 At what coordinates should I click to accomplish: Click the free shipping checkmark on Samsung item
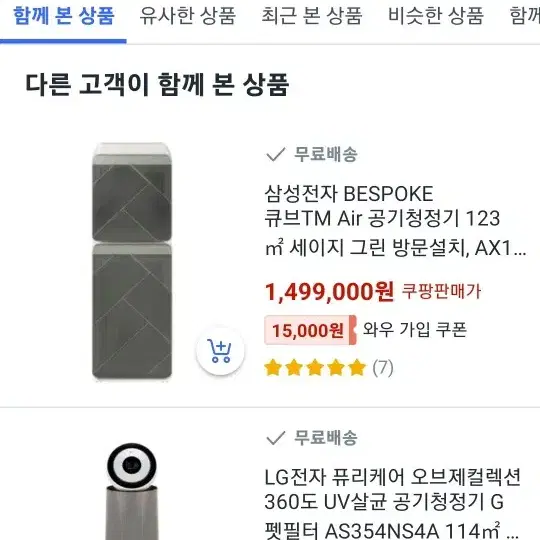(x=276, y=154)
